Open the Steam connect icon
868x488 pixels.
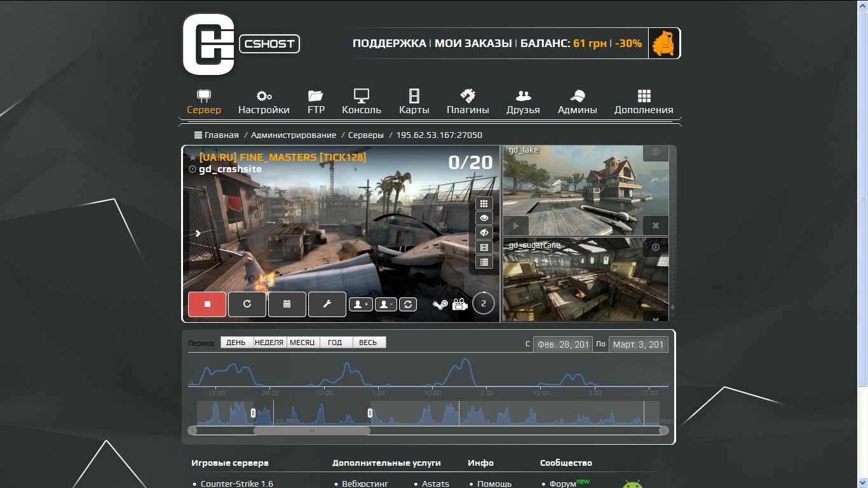pyautogui.click(x=440, y=304)
